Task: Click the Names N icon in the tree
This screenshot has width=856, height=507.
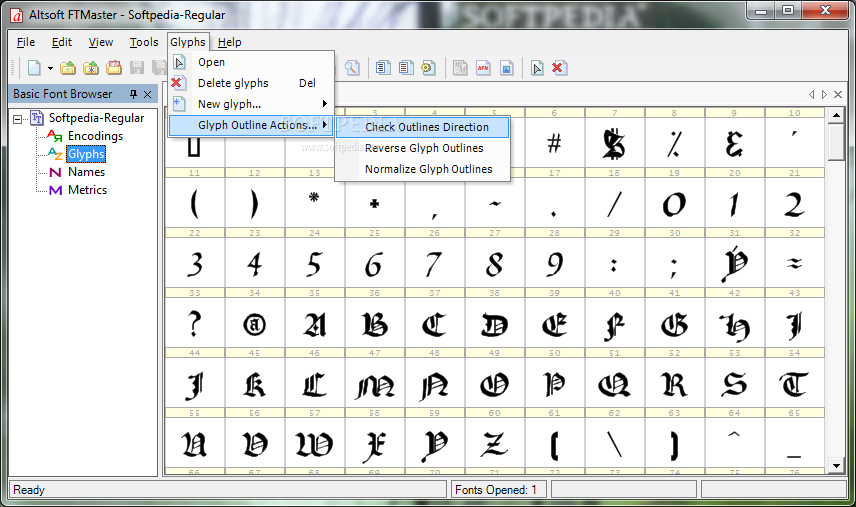Action: pyautogui.click(x=55, y=172)
